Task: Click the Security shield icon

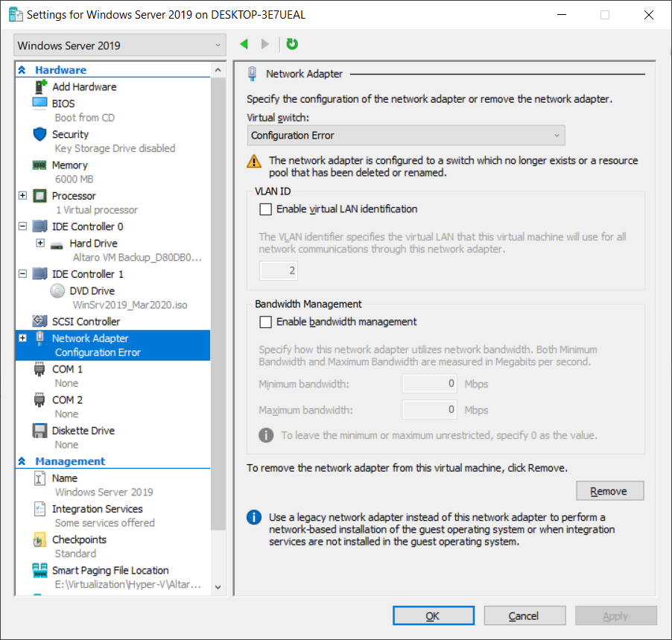Action: point(39,134)
